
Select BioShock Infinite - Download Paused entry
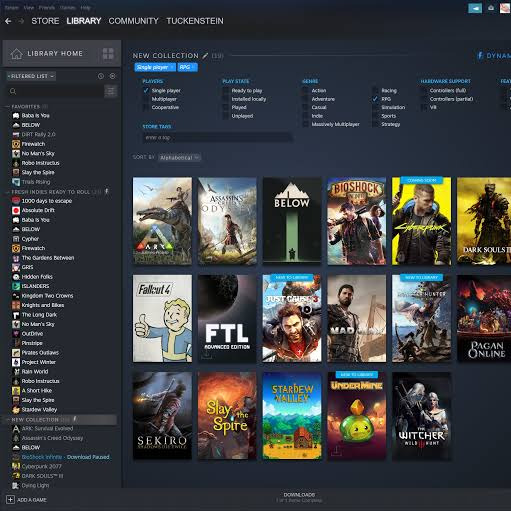[x=65, y=457]
